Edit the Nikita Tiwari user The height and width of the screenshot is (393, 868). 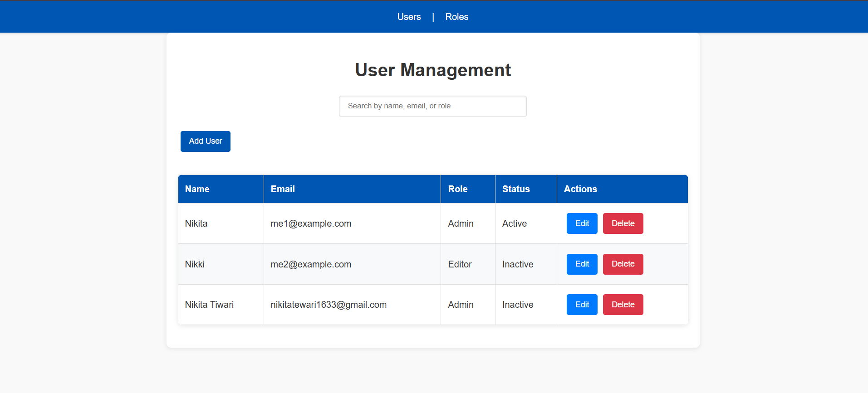[582, 305]
